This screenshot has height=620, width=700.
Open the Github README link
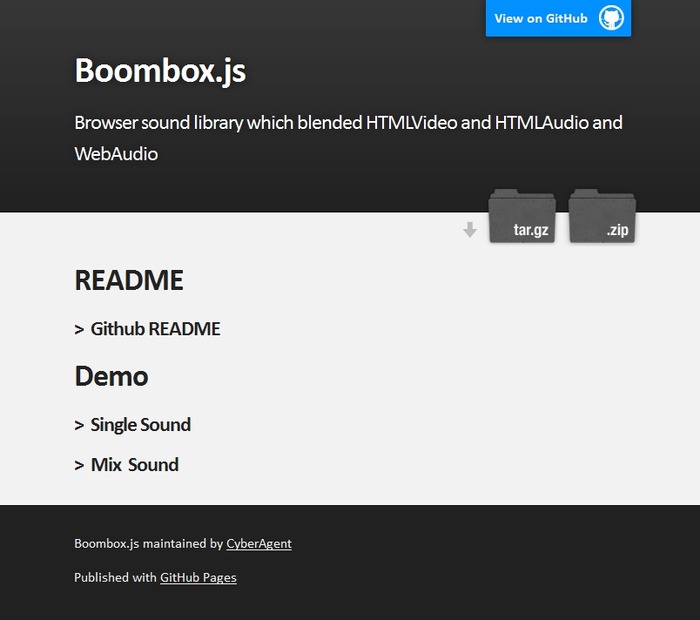coord(155,329)
